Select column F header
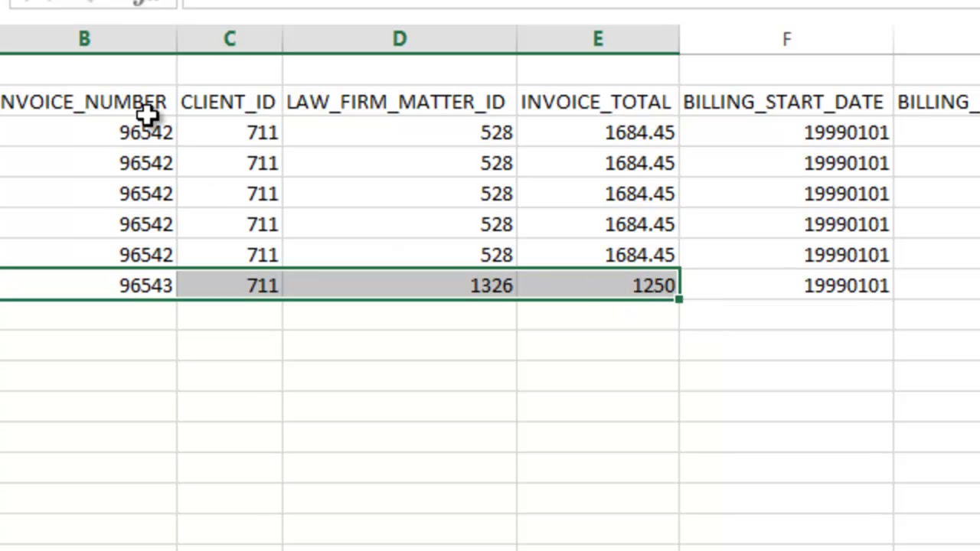 pyautogui.click(x=786, y=39)
